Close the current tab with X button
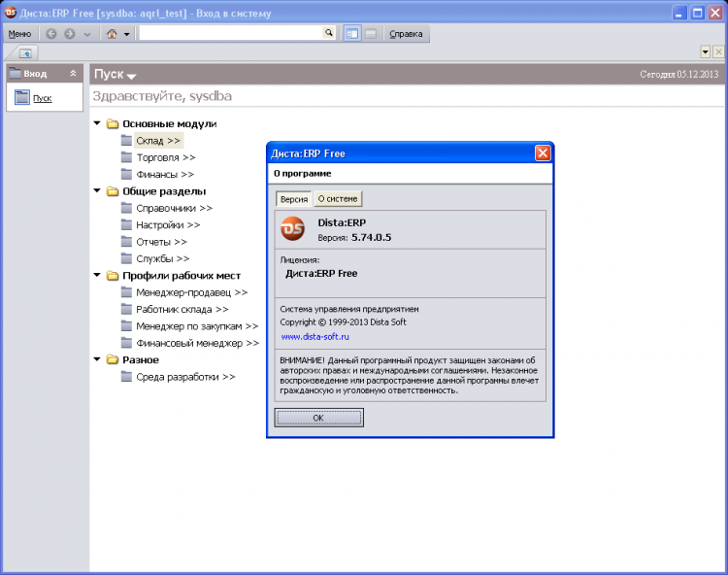The height and width of the screenshot is (575, 728). pos(718,51)
